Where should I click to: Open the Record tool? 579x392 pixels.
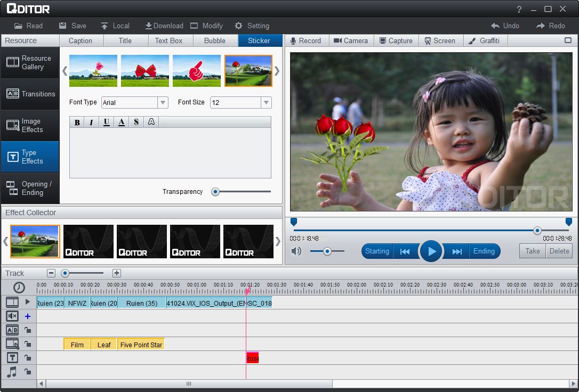[307, 40]
